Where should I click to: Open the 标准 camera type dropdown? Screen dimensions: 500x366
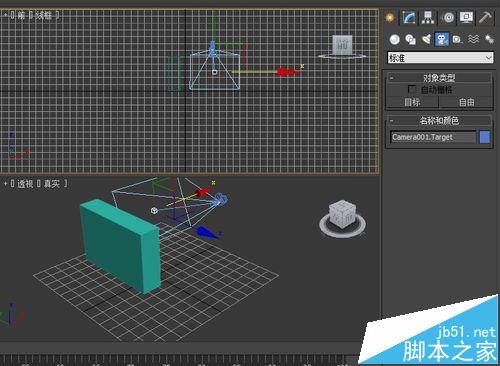pyautogui.click(x=440, y=58)
